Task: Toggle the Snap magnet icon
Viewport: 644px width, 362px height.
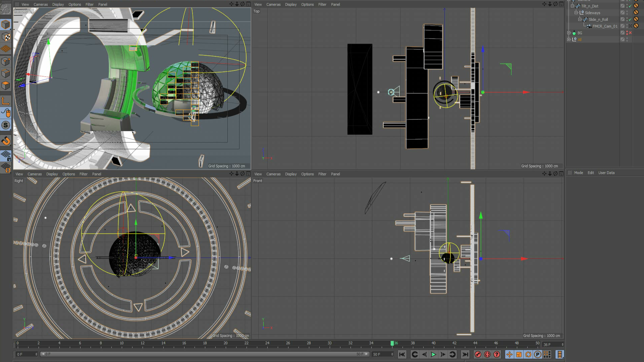Action: (6, 141)
